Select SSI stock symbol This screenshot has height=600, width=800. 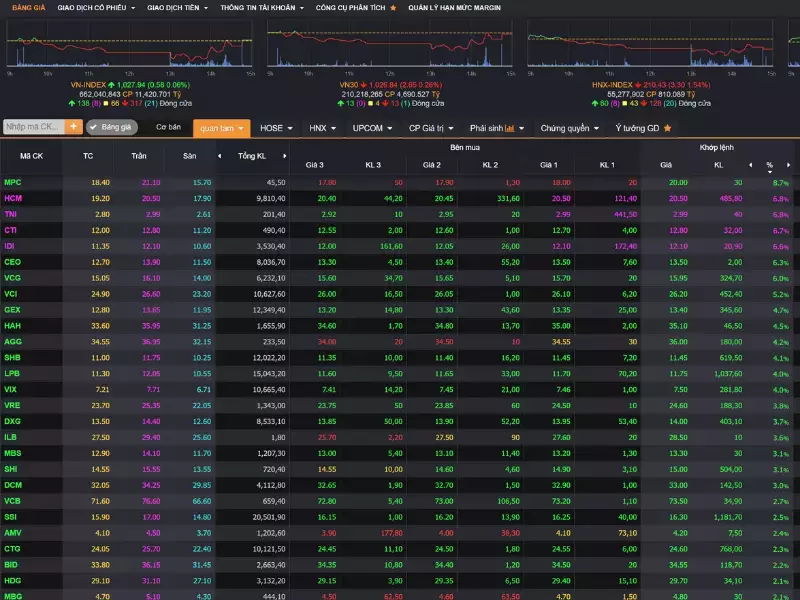click(10, 517)
